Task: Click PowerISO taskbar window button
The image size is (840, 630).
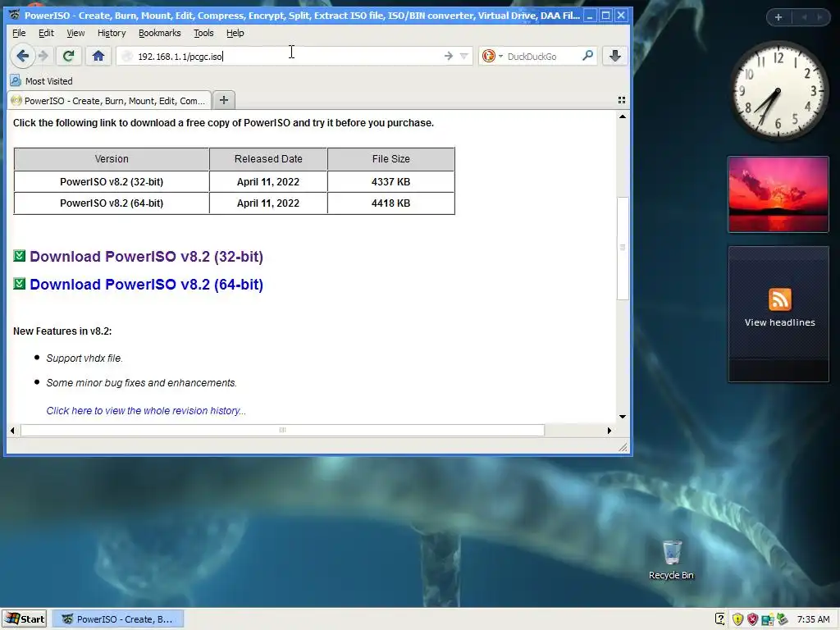Action: 118,619
